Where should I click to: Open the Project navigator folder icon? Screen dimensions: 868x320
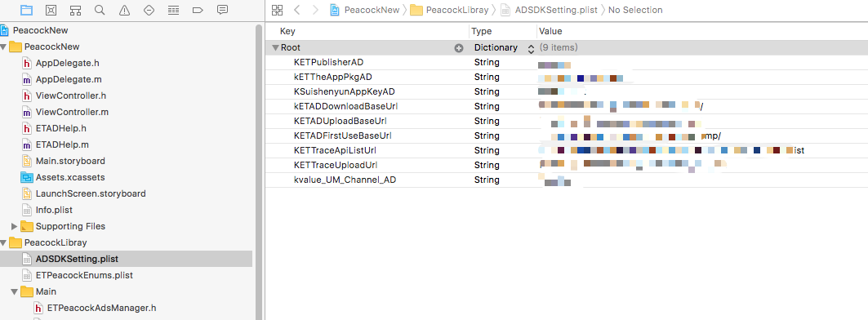pos(26,10)
